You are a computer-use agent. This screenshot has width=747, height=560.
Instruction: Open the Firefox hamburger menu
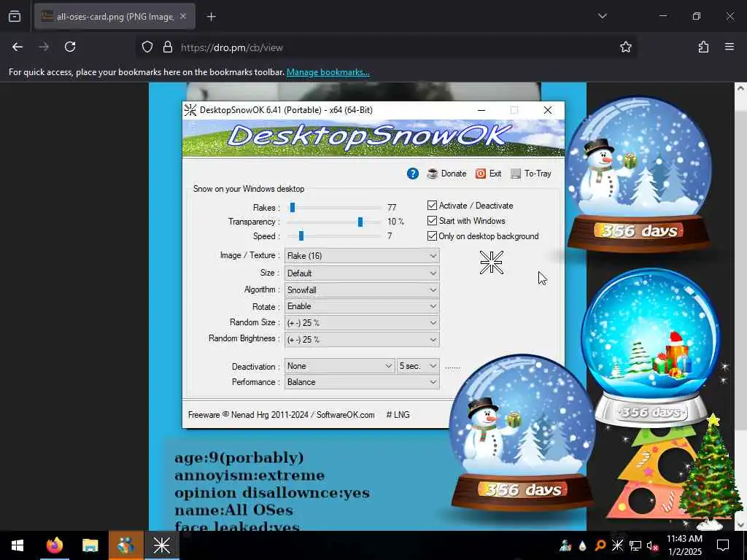point(729,47)
